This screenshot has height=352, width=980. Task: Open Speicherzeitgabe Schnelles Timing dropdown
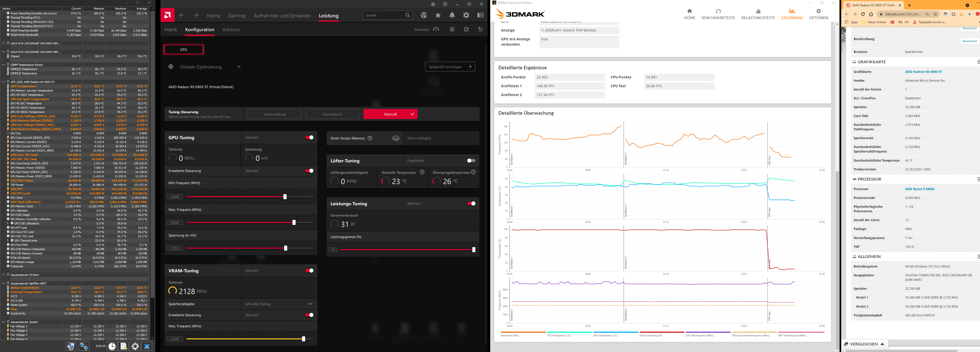279,304
